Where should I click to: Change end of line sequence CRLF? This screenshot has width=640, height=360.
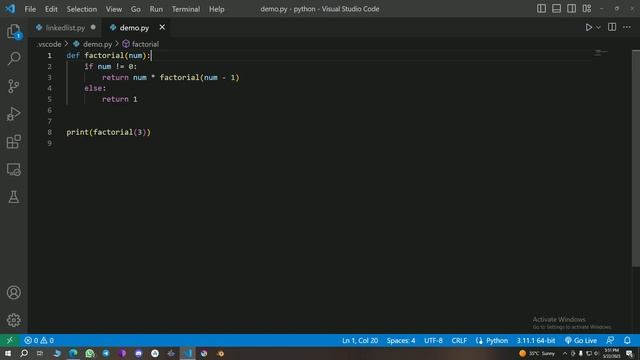(x=459, y=340)
